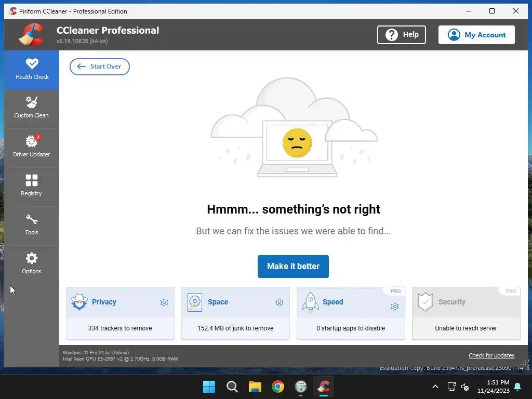
Task: Click the Intel Xeon CPU info text
Action: 120,358
